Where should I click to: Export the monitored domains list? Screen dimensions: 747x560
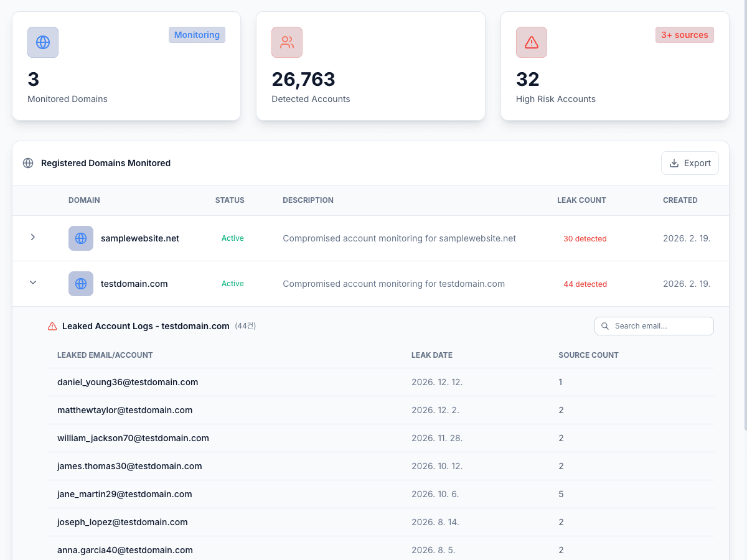(690, 163)
